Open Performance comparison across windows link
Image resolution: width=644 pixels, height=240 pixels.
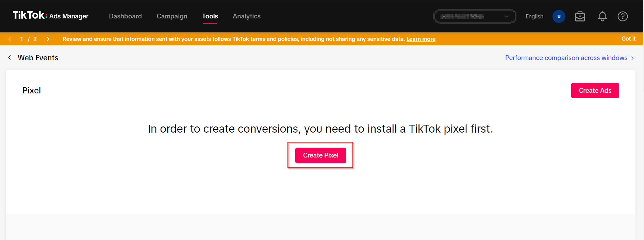tap(566, 58)
